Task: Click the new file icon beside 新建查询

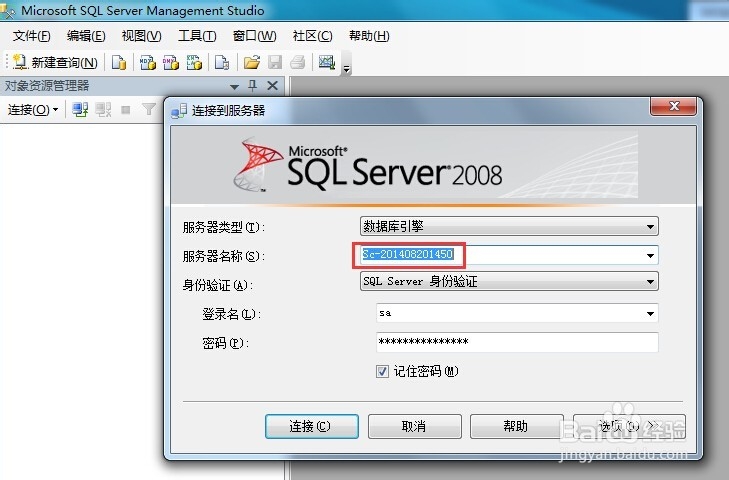Action: (119, 62)
